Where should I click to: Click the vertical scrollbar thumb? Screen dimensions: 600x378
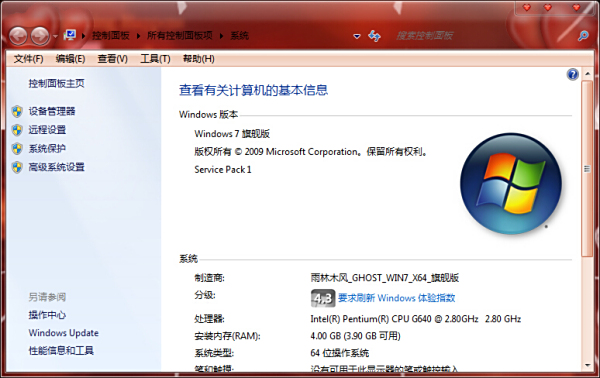point(587,169)
